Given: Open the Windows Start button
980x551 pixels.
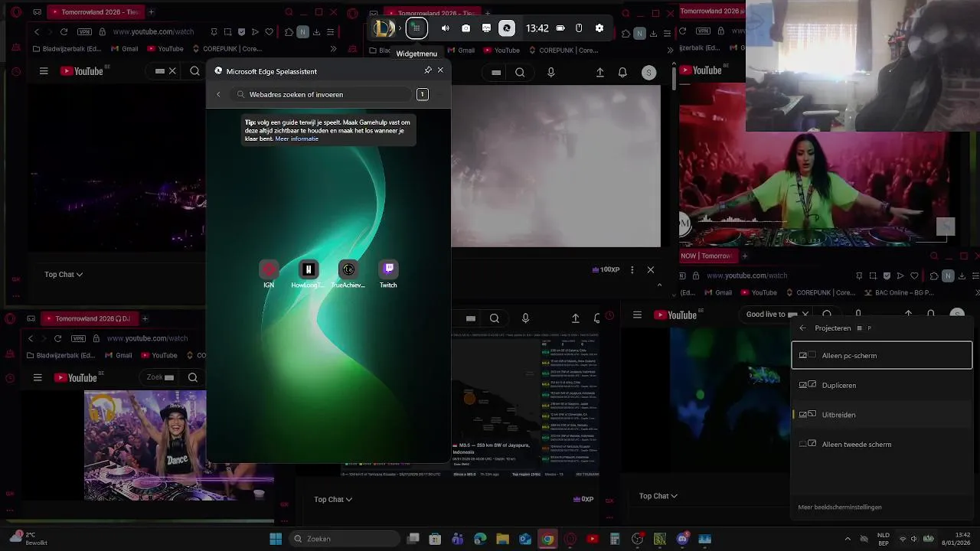Looking at the screenshot, I should tap(276, 539).
